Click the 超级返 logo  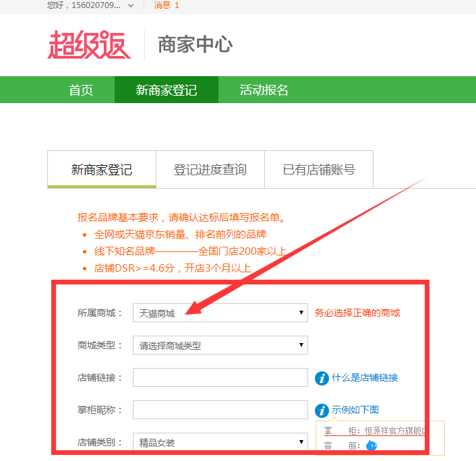point(89,44)
